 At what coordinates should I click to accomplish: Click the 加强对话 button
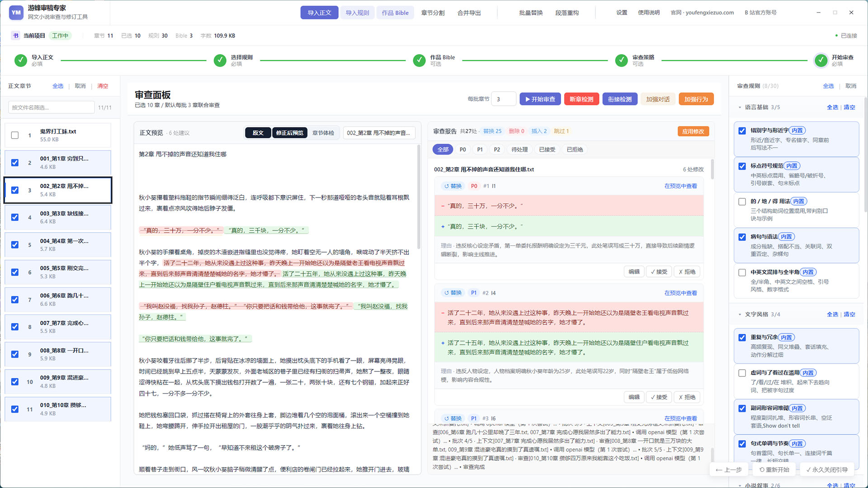pyautogui.click(x=658, y=99)
